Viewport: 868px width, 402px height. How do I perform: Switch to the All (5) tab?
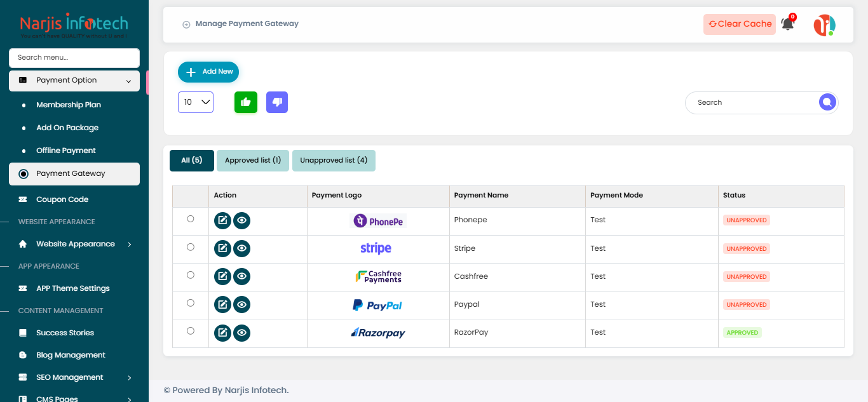pyautogui.click(x=192, y=161)
